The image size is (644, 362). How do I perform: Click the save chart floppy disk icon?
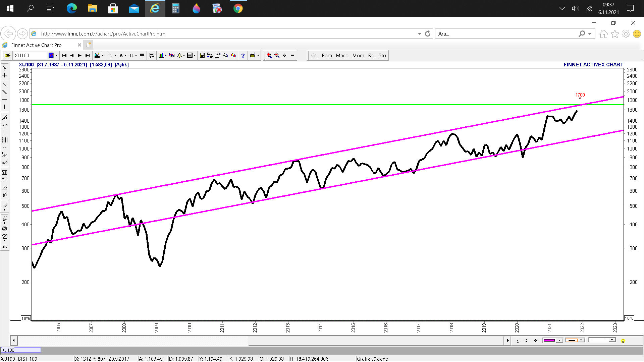point(202,56)
